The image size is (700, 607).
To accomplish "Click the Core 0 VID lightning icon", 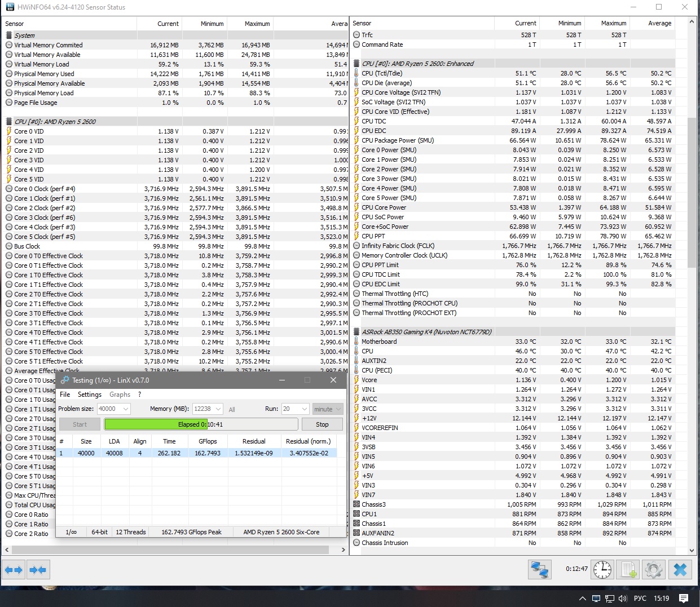I will [x=9, y=131].
